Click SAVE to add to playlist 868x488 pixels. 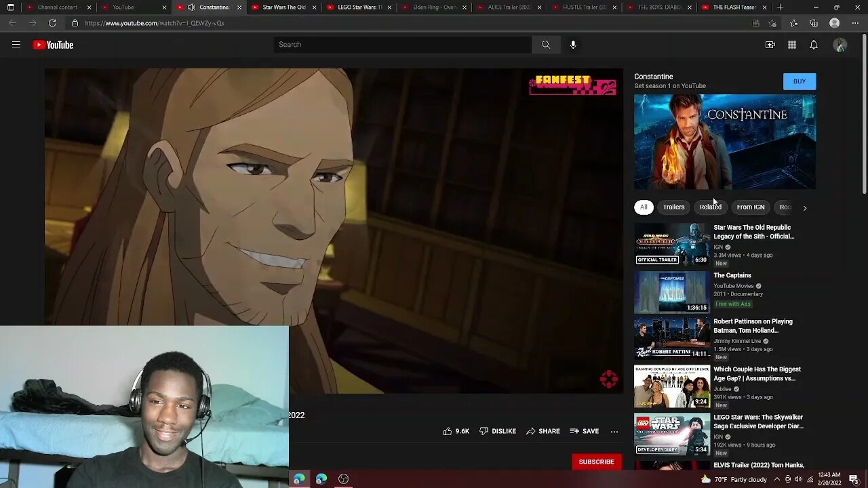585,431
